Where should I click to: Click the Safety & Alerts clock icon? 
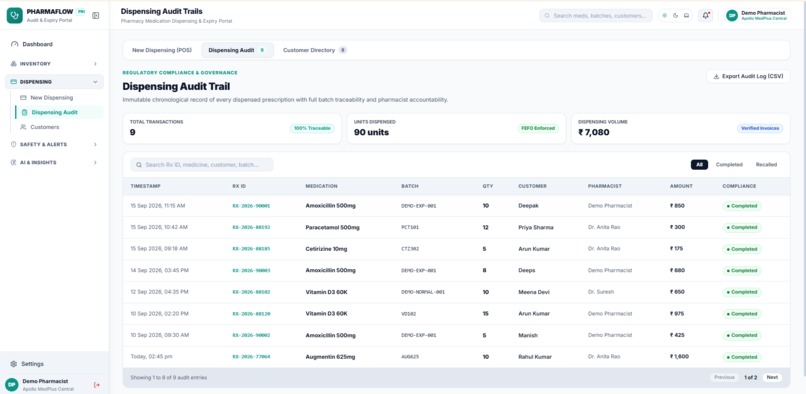tap(13, 145)
